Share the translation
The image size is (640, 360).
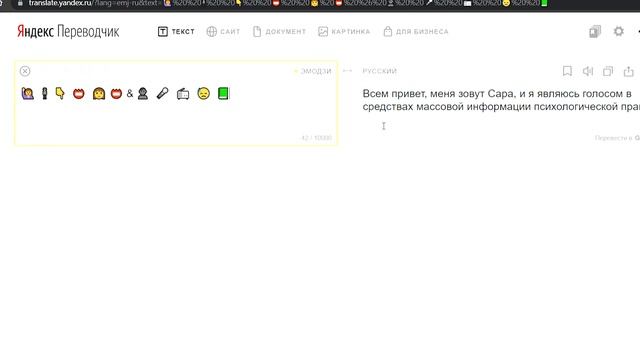(629, 71)
